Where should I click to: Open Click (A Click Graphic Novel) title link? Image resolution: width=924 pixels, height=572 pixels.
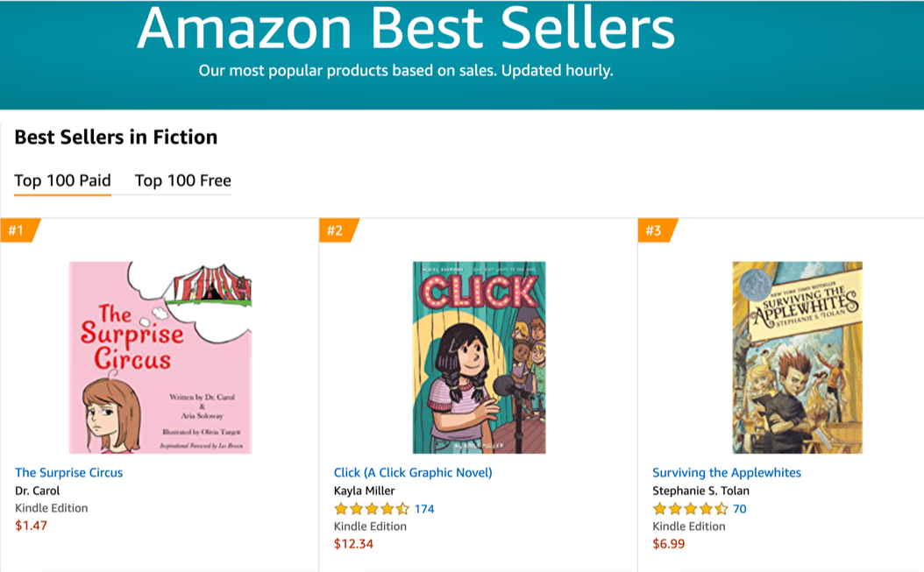tap(413, 473)
